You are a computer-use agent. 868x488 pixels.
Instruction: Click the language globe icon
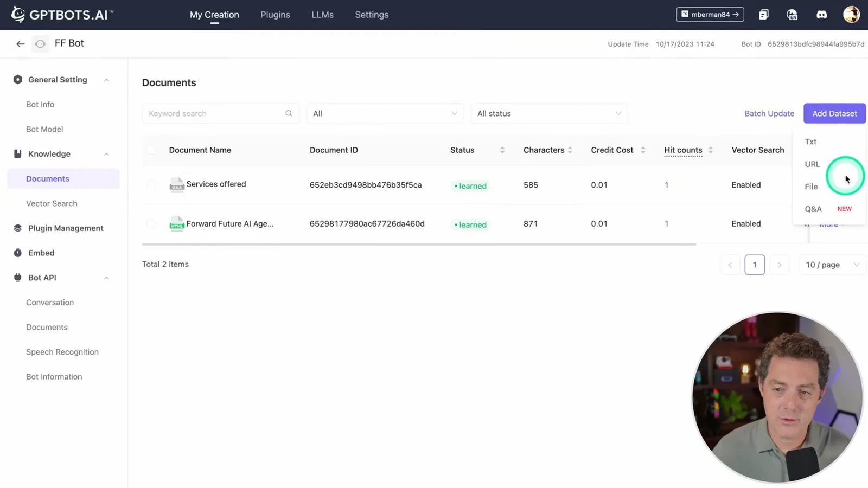coord(792,15)
